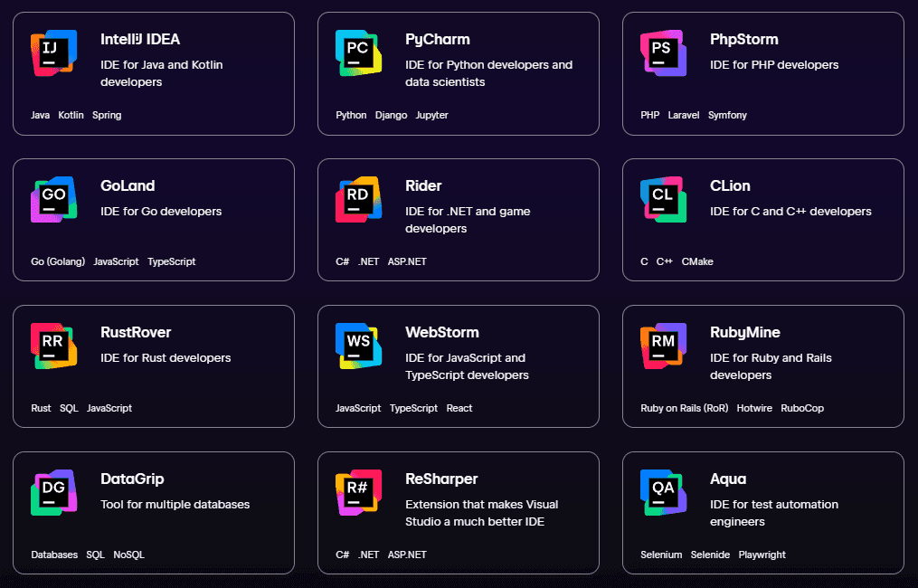Screen dimensions: 918x588
Task: Click the CLion CL logo icon
Action: coord(664,200)
